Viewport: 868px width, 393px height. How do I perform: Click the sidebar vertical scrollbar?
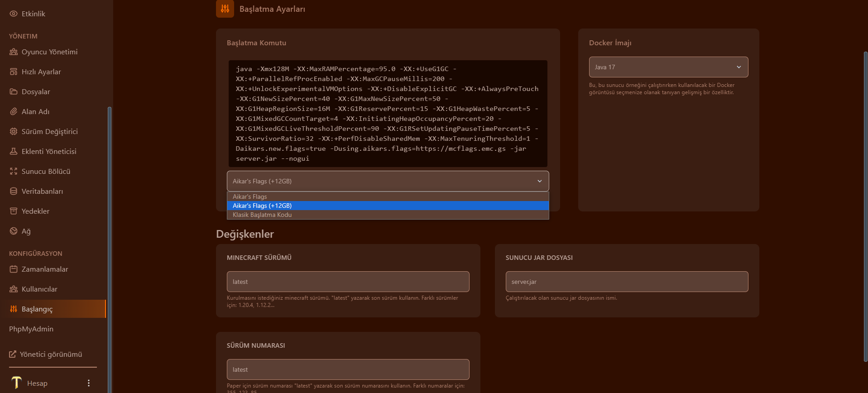click(x=109, y=249)
